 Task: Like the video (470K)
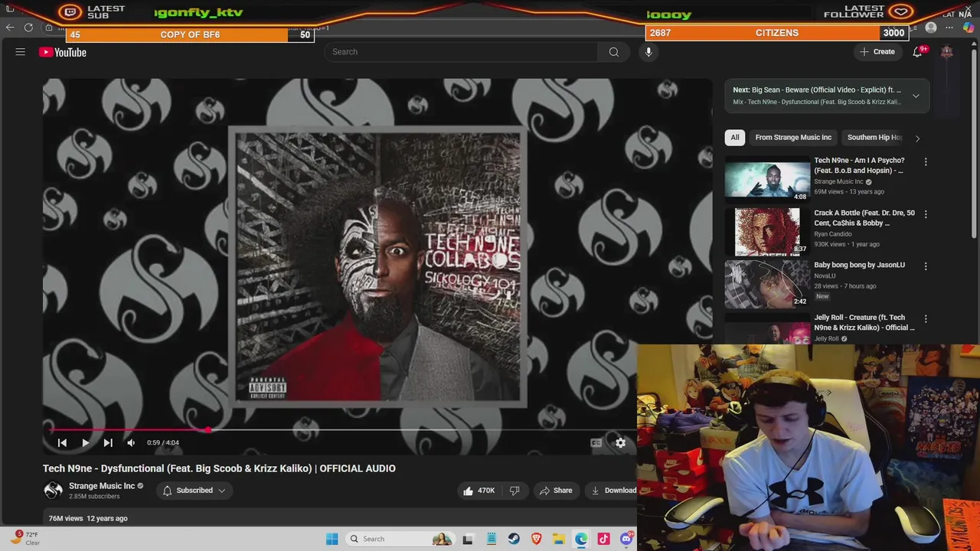[478, 491]
